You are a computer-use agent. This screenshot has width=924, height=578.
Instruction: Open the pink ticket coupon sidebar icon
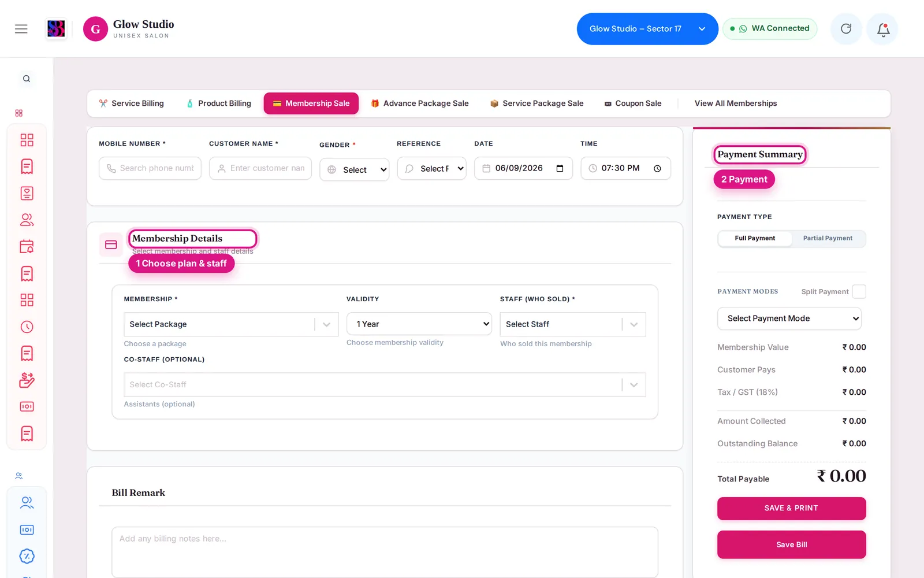[27, 406]
